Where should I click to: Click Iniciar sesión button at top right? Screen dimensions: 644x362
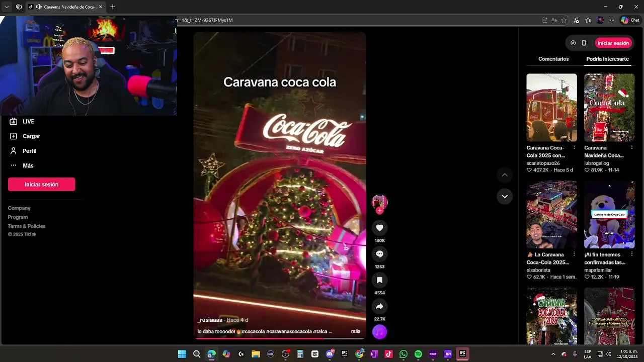tap(613, 43)
